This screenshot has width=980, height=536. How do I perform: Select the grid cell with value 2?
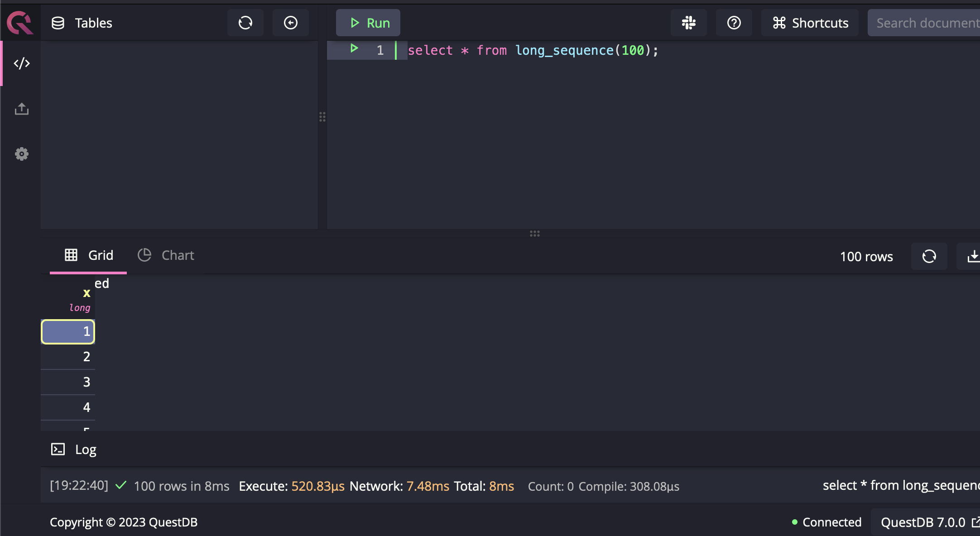point(68,357)
